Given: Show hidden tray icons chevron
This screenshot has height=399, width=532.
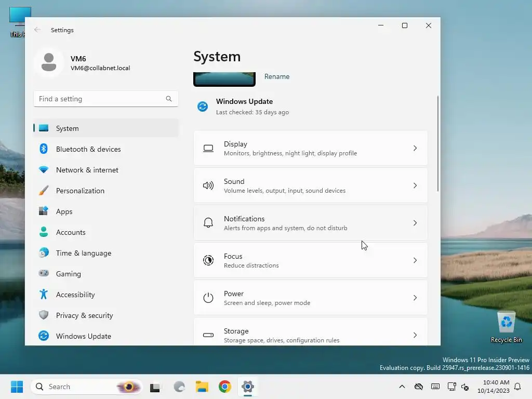Looking at the screenshot, I should (402, 387).
